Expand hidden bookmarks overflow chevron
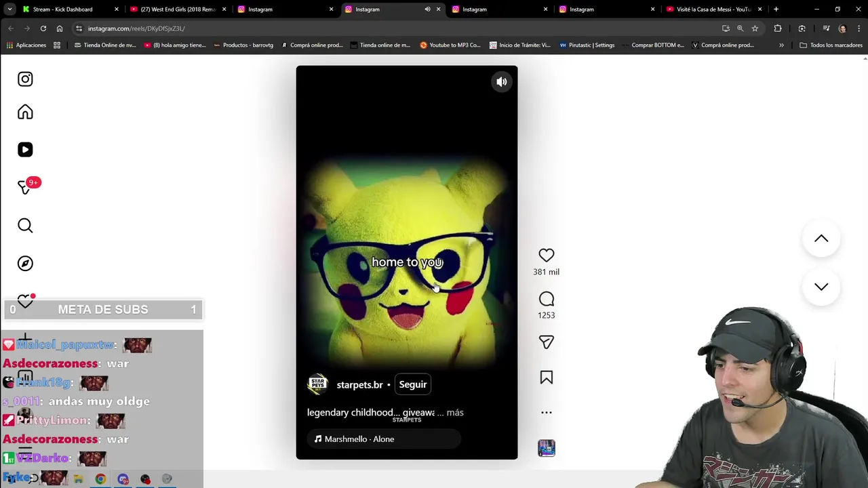 (x=781, y=45)
